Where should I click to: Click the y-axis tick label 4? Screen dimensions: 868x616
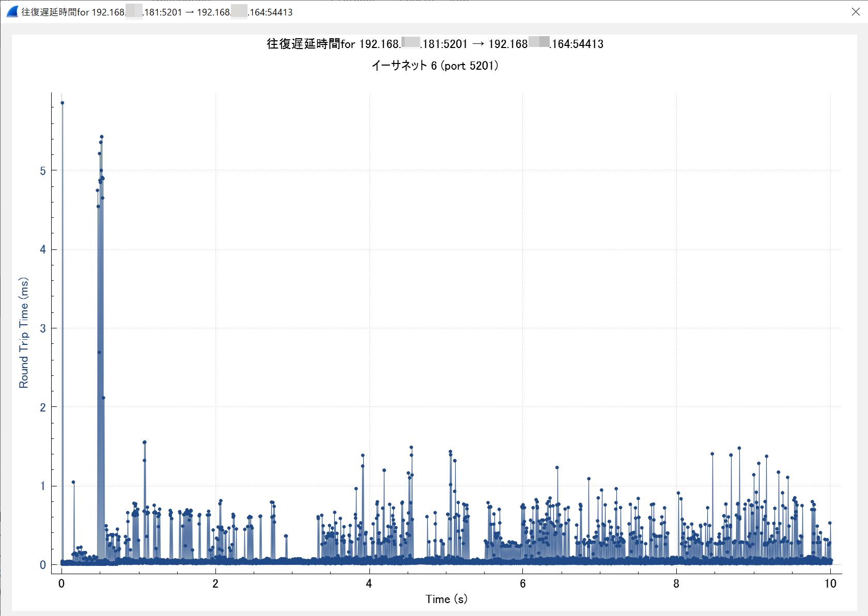[x=43, y=250]
